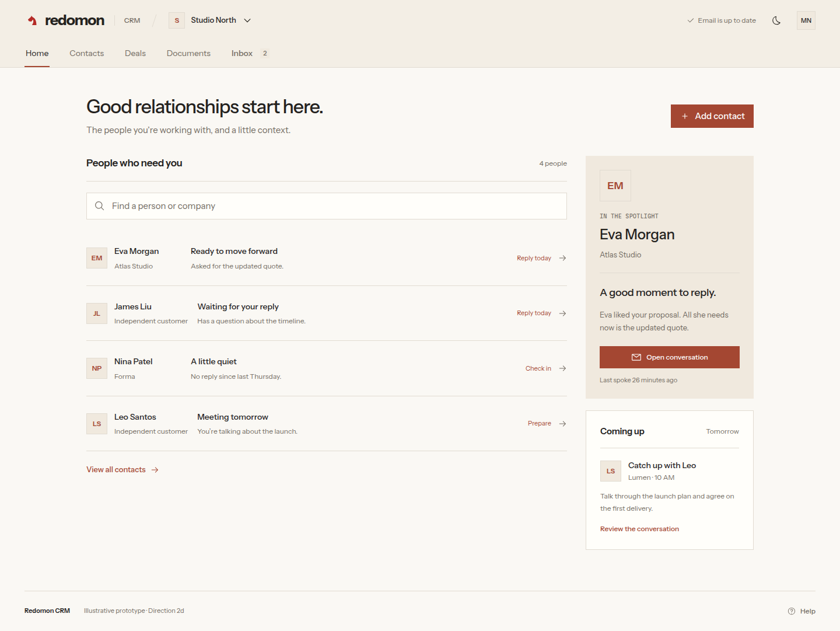Click the Inbox count badge 2
Screen dimensions: 840x631
(265, 53)
